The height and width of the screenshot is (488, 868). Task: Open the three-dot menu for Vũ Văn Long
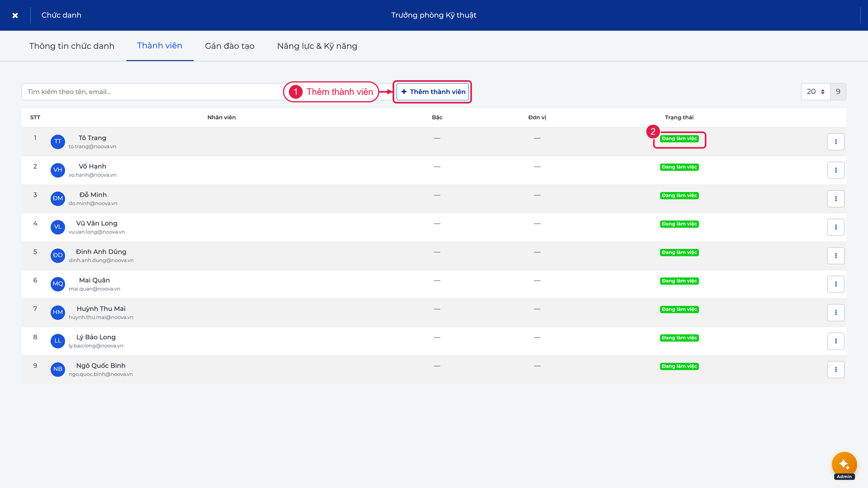pyautogui.click(x=835, y=227)
